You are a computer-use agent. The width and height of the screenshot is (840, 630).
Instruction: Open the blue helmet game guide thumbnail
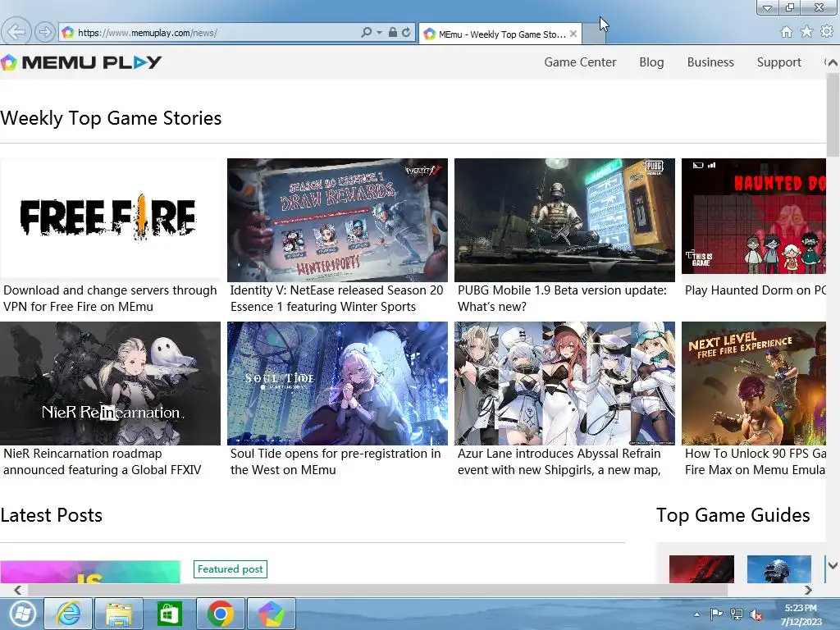(x=779, y=569)
